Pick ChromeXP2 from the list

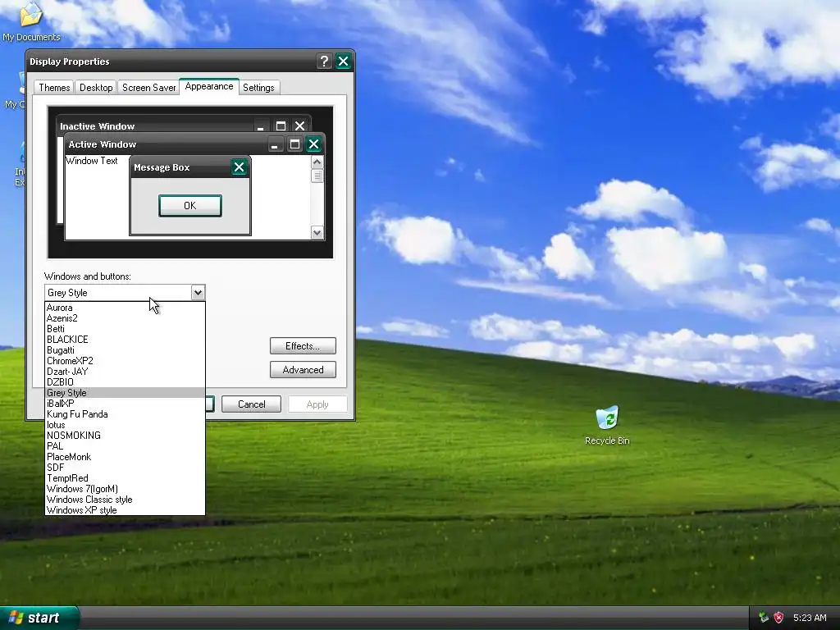125,361
